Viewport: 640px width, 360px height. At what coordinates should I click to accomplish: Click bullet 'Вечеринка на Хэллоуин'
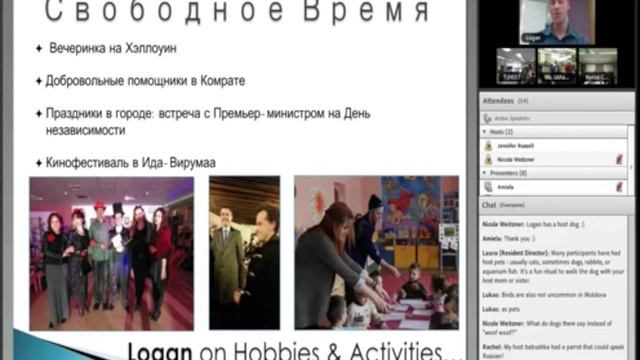pos(113,48)
